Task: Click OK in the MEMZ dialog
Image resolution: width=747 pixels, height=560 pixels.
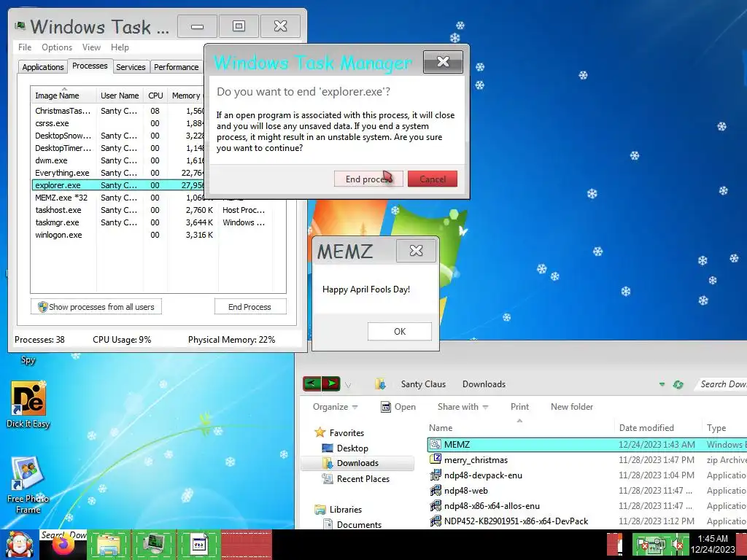Action: click(x=400, y=332)
